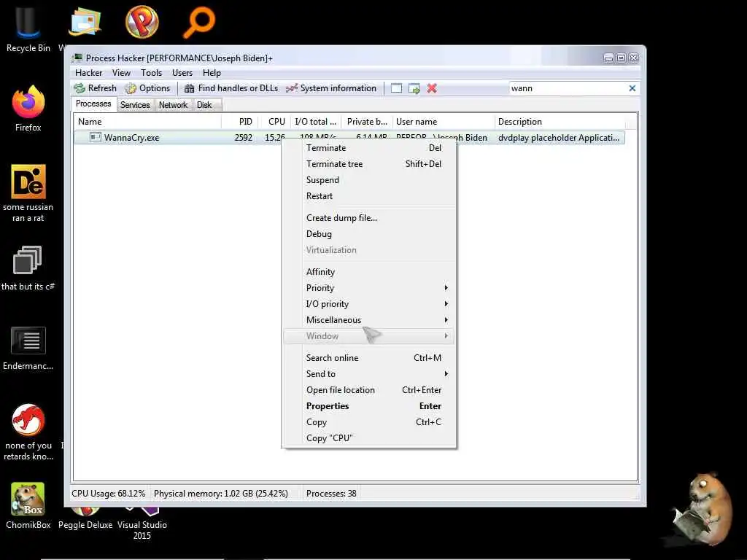Choose Restart from the context menu
Screen dimensions: 747x560
(368, 196)
